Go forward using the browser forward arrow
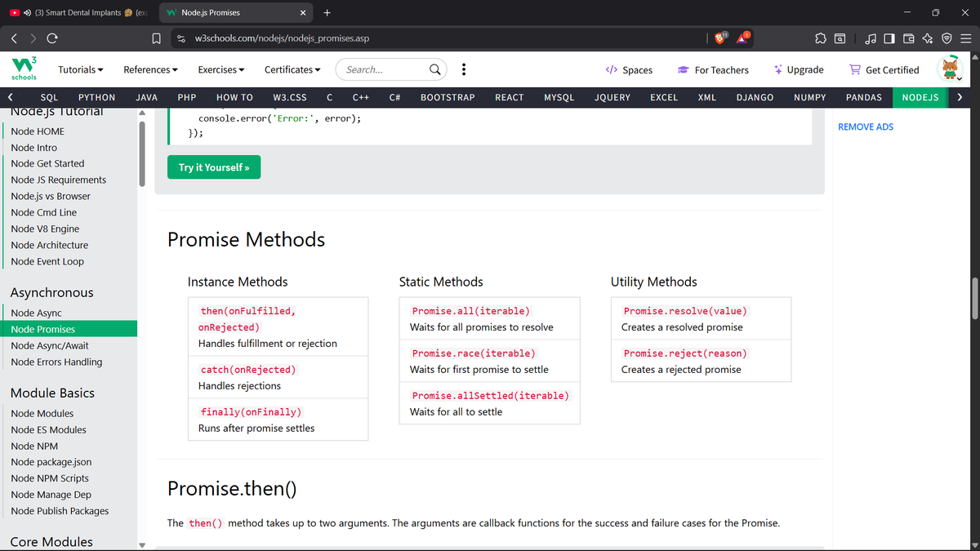The height and width of the screenshot is (551, 980). coord(33,38)
